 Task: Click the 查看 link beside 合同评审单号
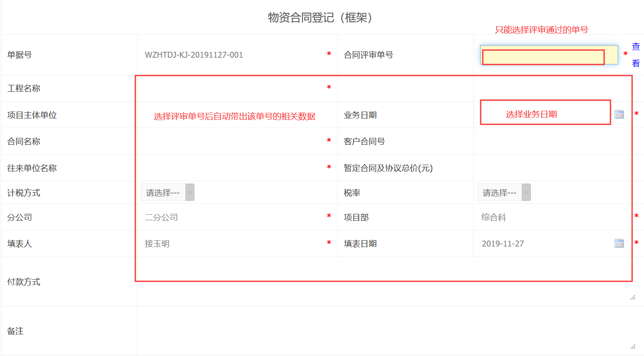point(636,55)
